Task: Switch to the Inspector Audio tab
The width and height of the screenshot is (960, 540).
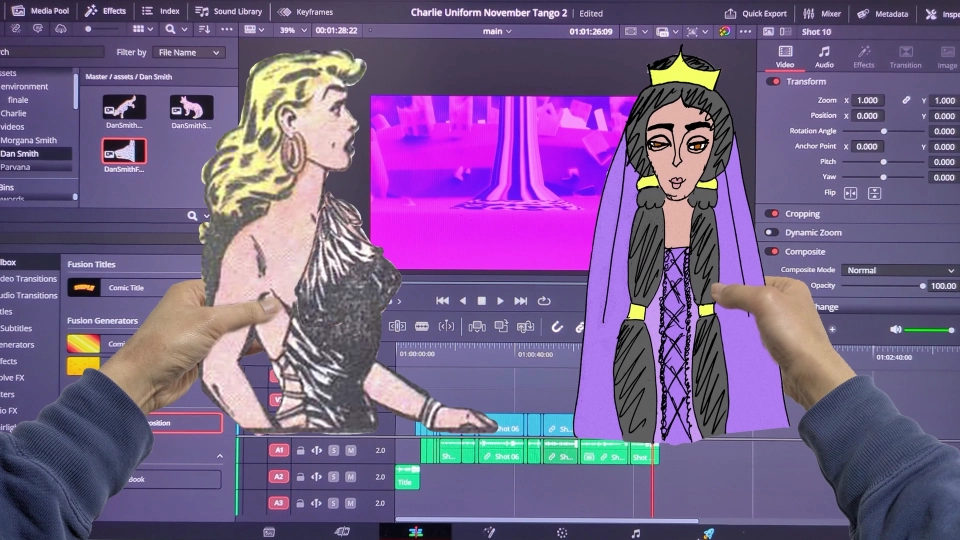Action: click(x=824, y=56)
